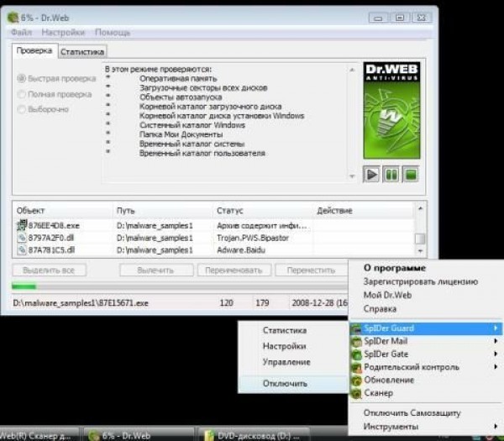Click Dr.Web icon on 6% taskbar button
This screenshot has width=504, height=441.
(94, 435)
